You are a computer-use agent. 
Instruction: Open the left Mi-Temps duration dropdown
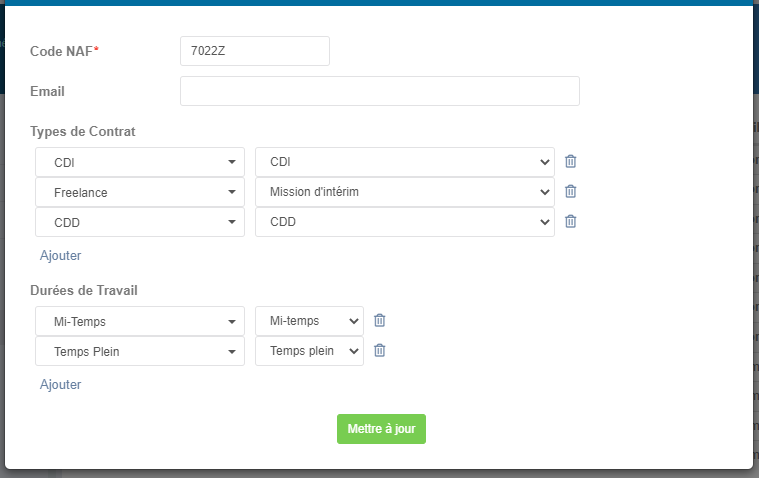(140, 321)
